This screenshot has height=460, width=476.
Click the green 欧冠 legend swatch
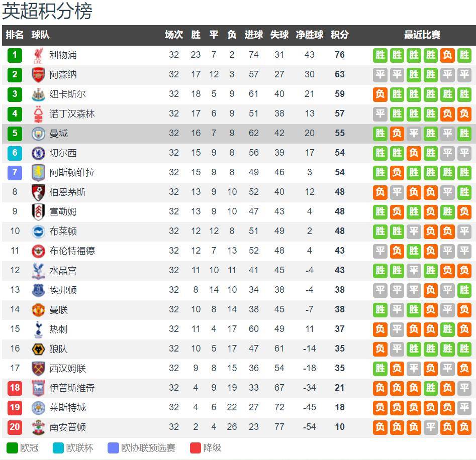(12, 447)
